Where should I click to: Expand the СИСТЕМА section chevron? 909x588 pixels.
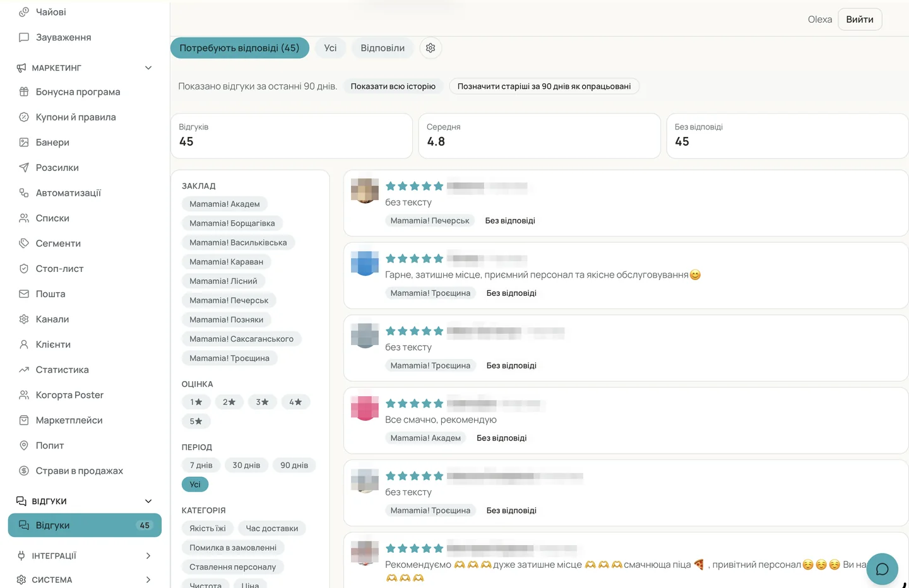(148, 579)
